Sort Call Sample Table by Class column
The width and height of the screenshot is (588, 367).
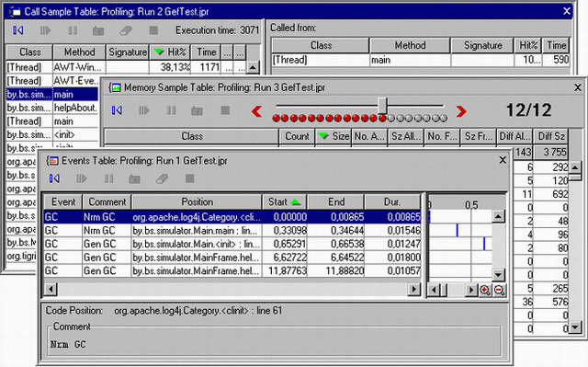(x=29, y=52)
